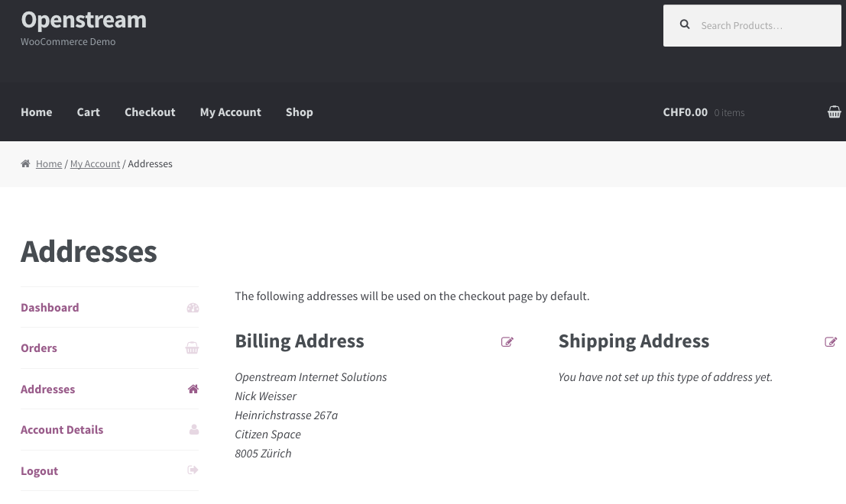Image resolution: width=846 pixels, height=504 pixels.
Task: Click the Logout arrow icon in sidebar
Action: coord(193,470)
